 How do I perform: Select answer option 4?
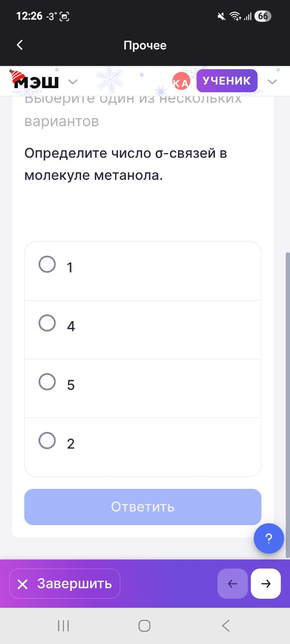pos(47,323)
